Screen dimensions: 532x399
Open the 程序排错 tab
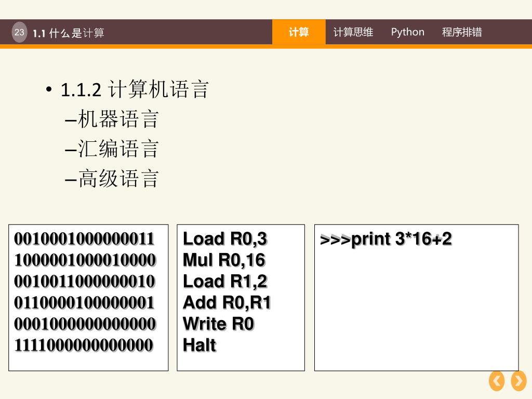pos(462,32)
